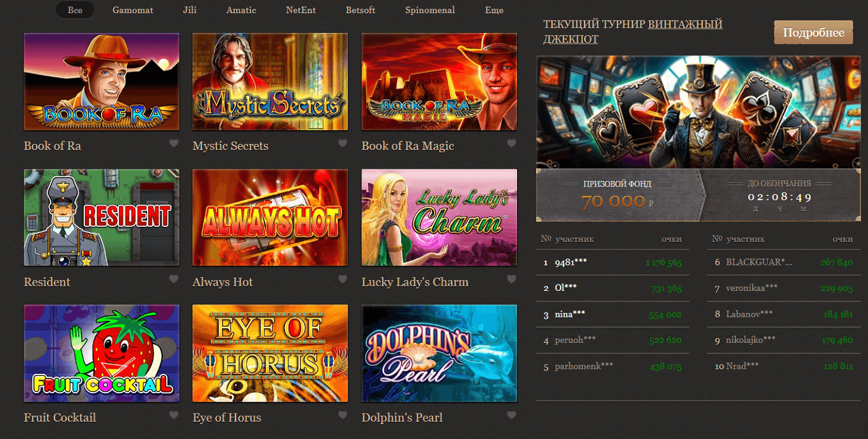Filter games by NetEnt provider
The width and height of the screenshot is (868, 439).
point(301,10)
